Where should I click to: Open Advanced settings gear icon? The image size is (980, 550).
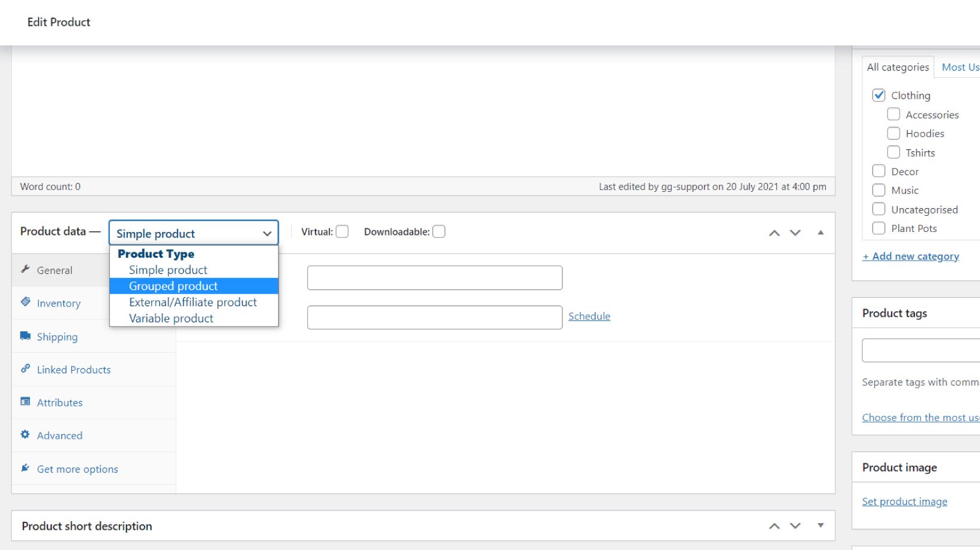coord(24,435)
